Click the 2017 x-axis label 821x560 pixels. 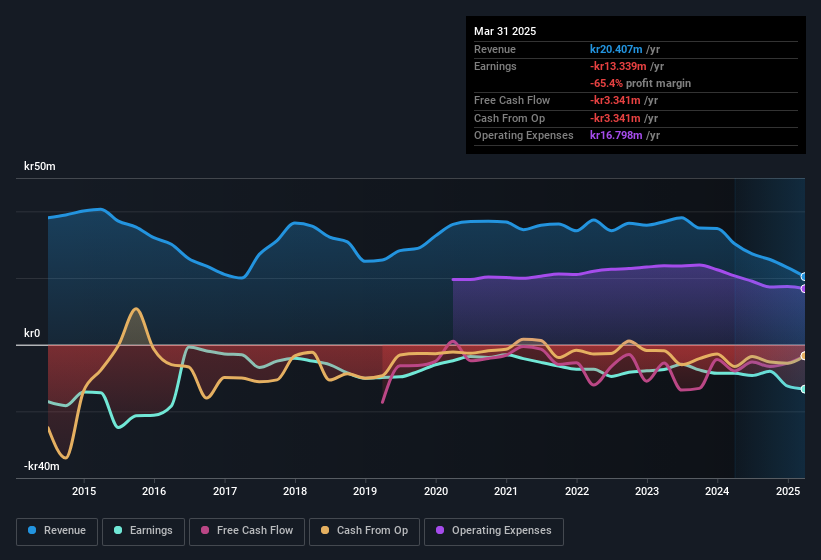pyautogui.click(x=225, y=491)
